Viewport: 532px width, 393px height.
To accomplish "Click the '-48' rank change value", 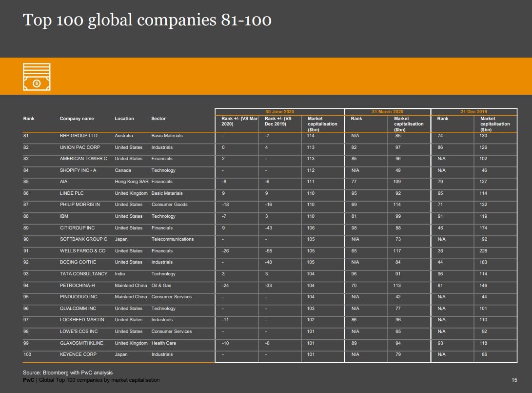I will [x=269, y=262].
